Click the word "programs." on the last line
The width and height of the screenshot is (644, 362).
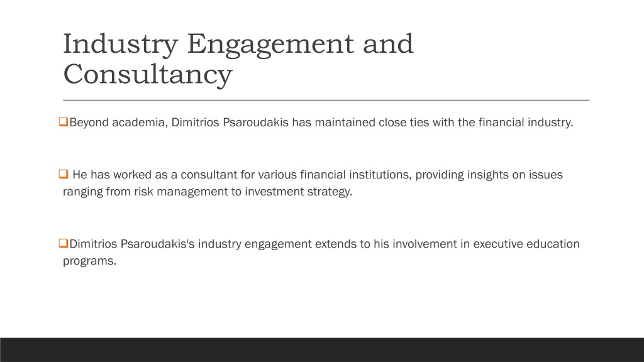pyautogui.click(x=89, y=261)
